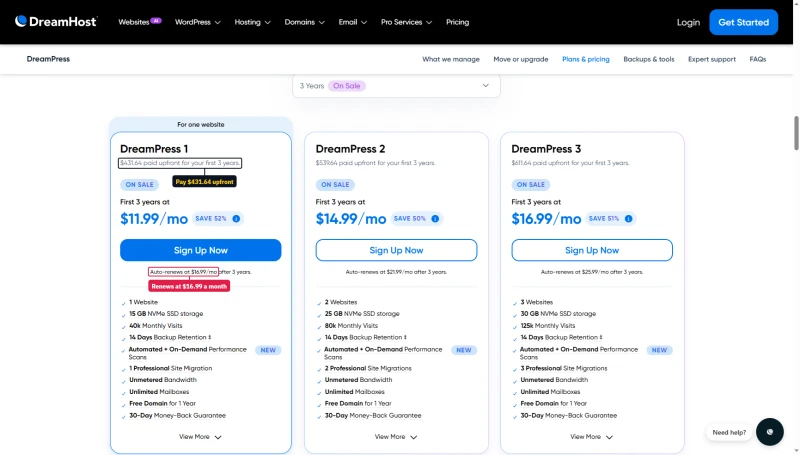
Task: Go to Move or upgrade section
Action: coord(520,59)
